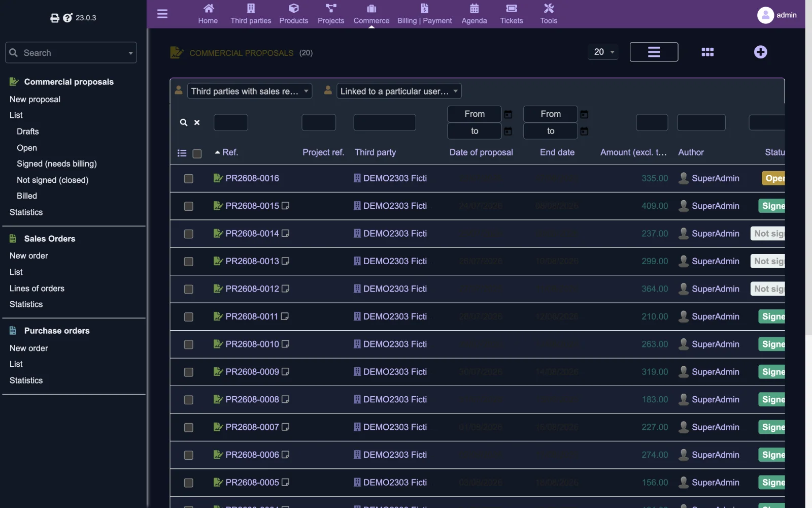Click the Third party filter input field
Image resolution: width=812 pixels, height=508 pixels.
tap(385, 122)
